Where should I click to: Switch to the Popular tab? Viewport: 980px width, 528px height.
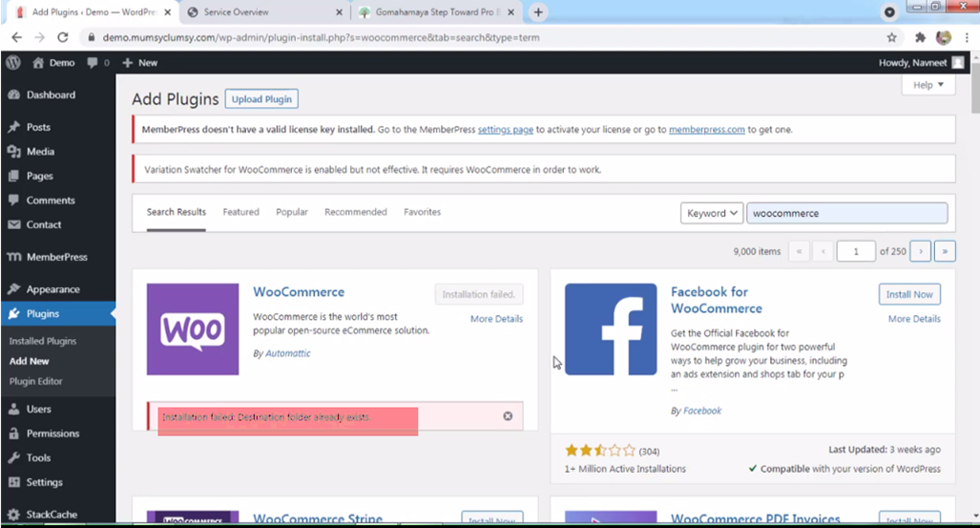292,212
